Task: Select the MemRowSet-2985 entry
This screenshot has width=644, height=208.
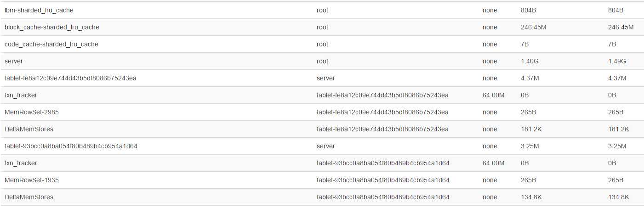Action: tap(31, 112)
